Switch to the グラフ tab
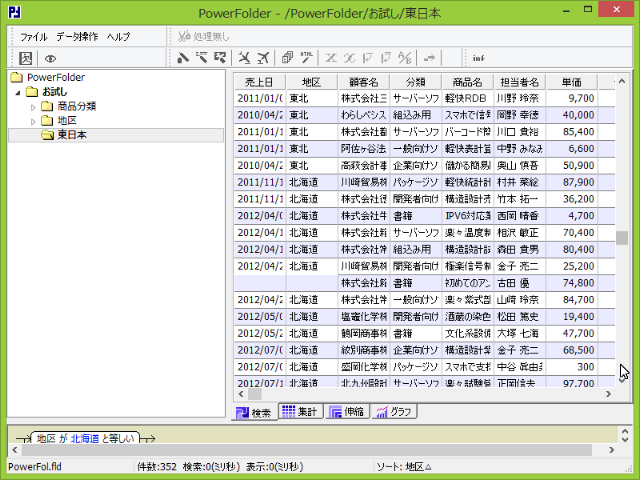 click(x=394, y=411)
